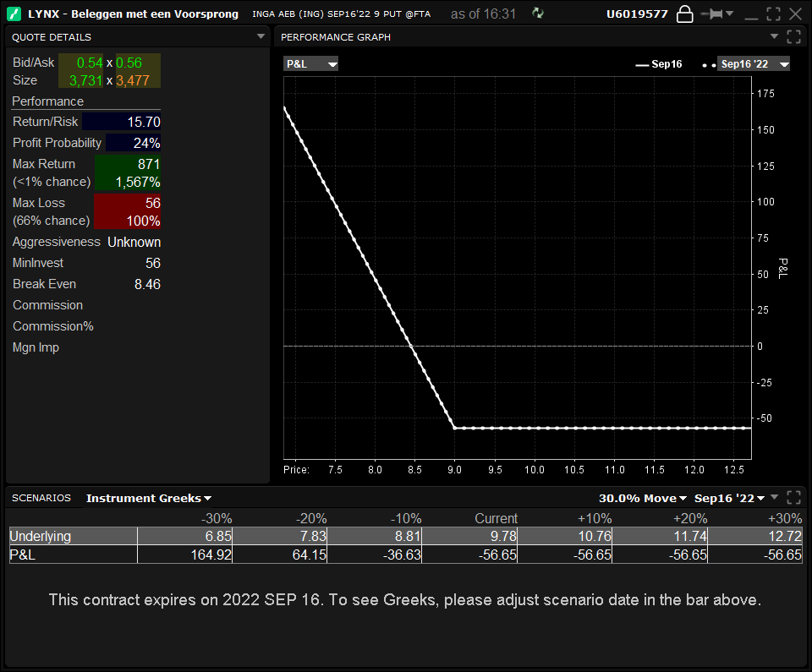
Task: Click the Max Loss value 56
Action: pos(153,203)
